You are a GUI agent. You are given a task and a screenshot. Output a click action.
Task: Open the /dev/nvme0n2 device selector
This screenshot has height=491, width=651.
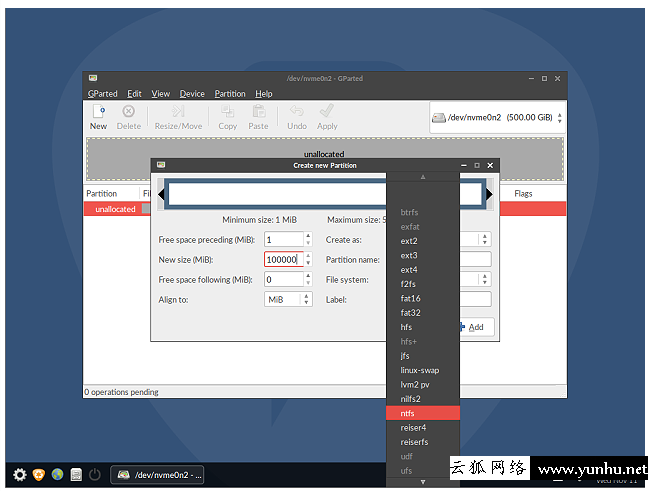click(497, 118)
